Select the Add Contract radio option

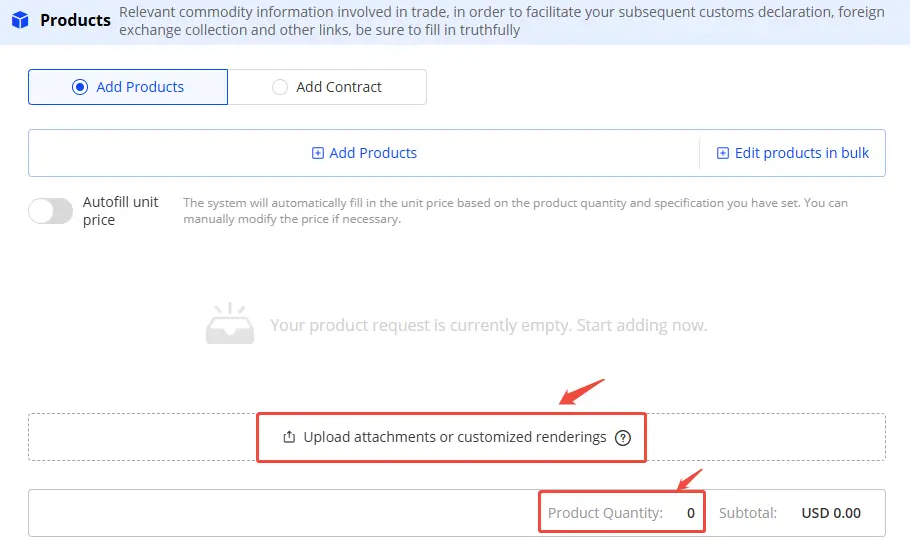click(280, 87)
